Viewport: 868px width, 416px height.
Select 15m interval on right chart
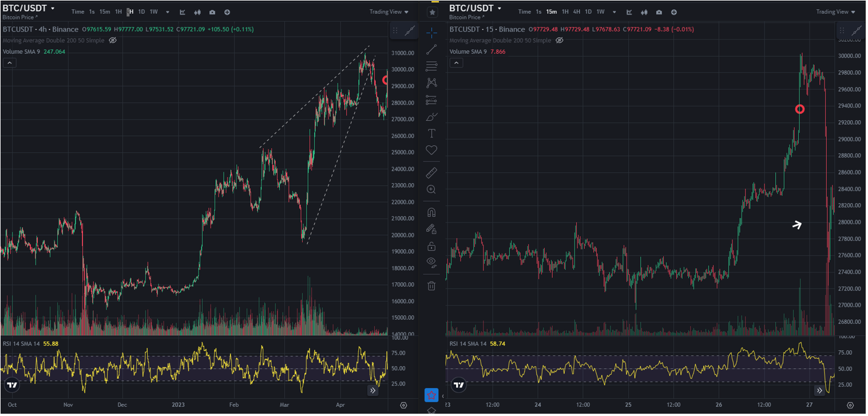point(552,12)
